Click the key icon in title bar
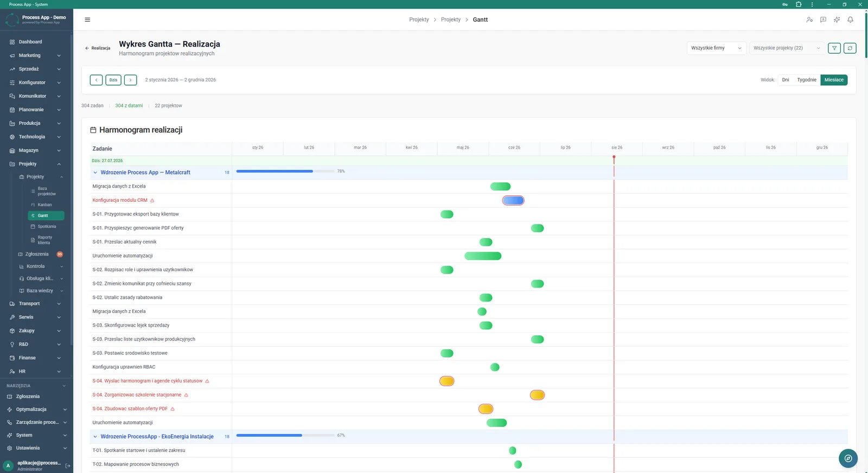Image resolution: width=868 pixels, height=473 pixels. (785, 4)
